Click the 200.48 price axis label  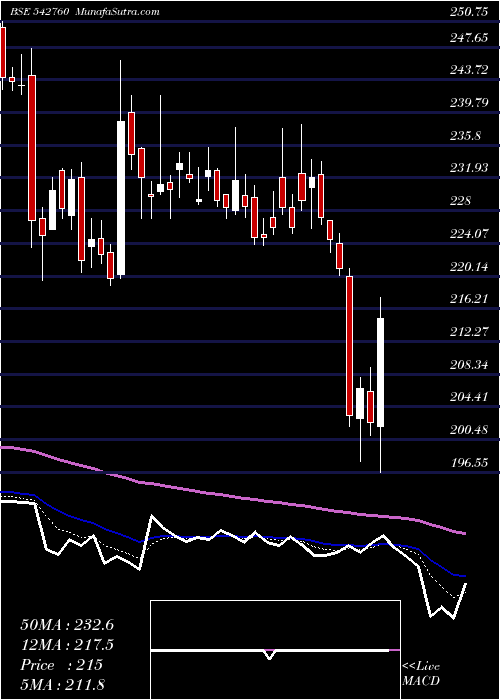coord(469,430)
